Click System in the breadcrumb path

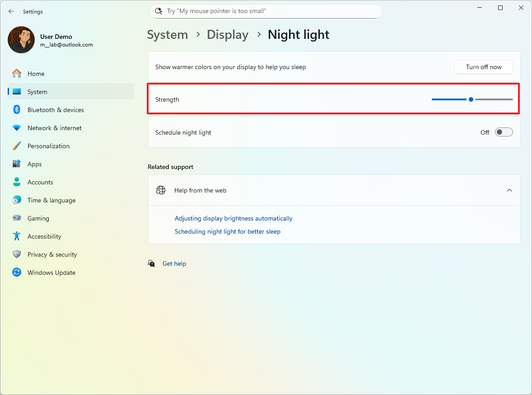[x=168, y=34]
